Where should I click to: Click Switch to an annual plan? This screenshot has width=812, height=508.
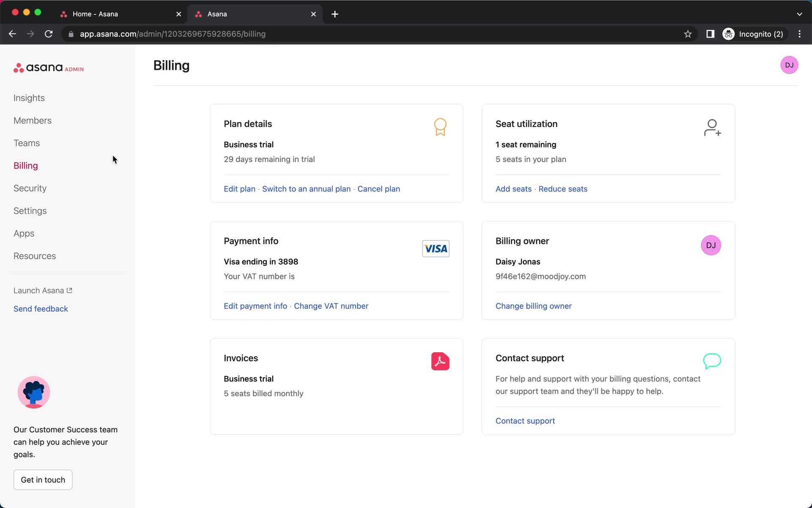click(x=306, y=189)
